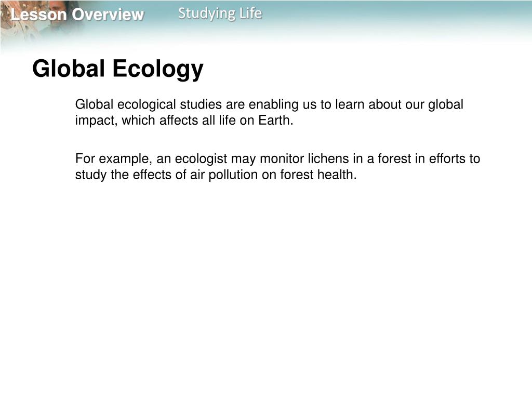Click the paragraph beginning 'Global ecological studies'
This screenshot has height=399, width=532.
pyautogui.click(x=269, y=112)
